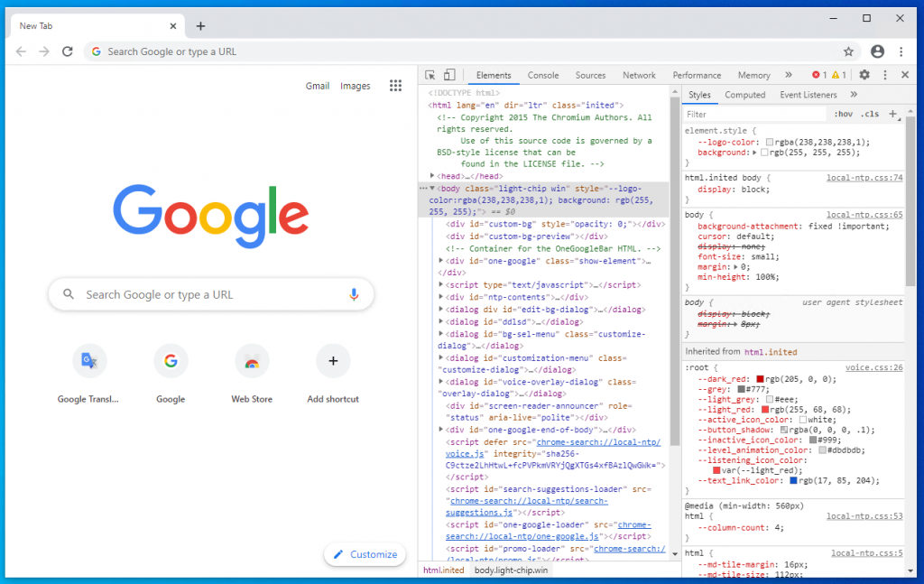Expand the div id one-google node
The image size is (924, 584).
[x=440, y=261]
